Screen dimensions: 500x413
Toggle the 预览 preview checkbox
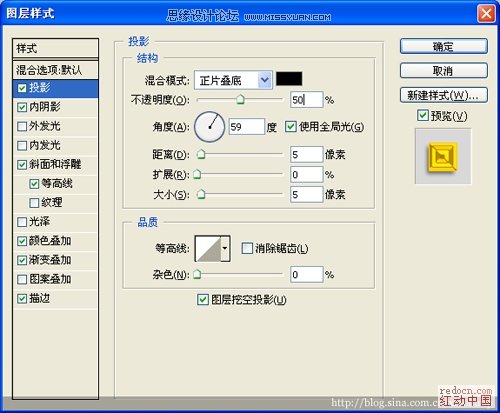tap(423, 116)
